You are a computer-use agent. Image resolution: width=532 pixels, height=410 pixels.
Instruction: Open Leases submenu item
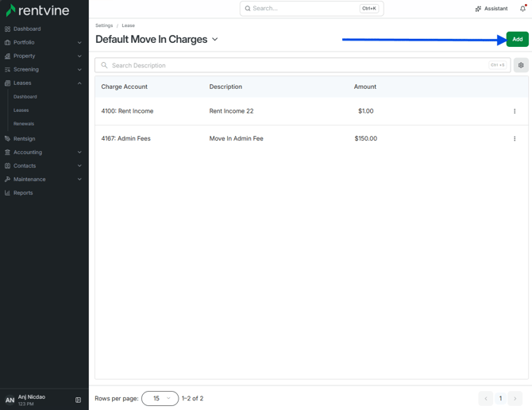[x=21, y=110]
